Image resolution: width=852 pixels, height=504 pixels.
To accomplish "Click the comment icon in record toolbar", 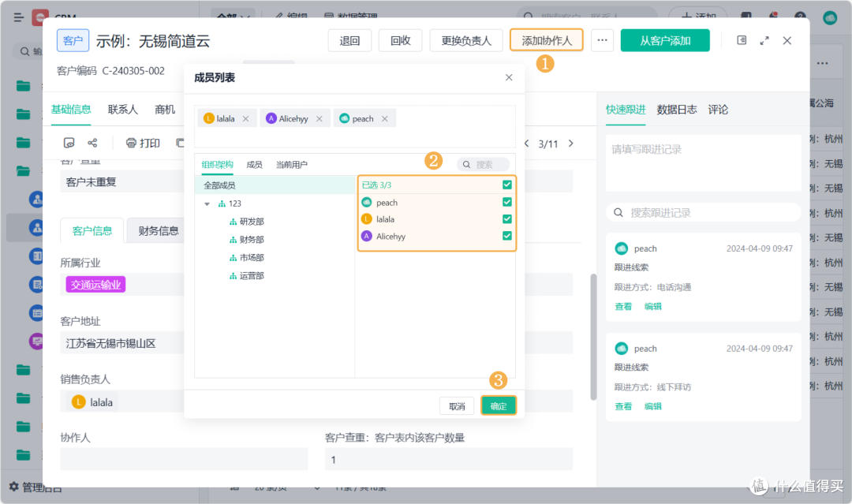I will pyautogui.click(x=69, y=143).
